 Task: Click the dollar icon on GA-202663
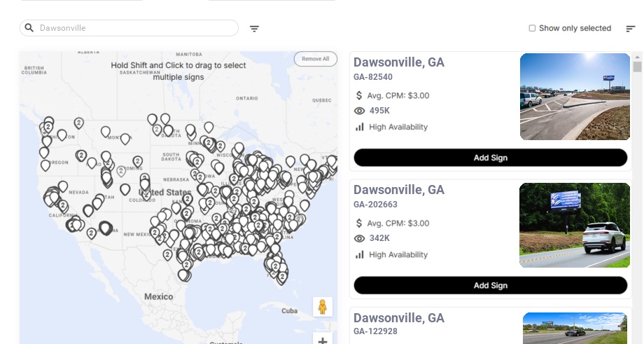pyautogui.click(x=360, y=223)
